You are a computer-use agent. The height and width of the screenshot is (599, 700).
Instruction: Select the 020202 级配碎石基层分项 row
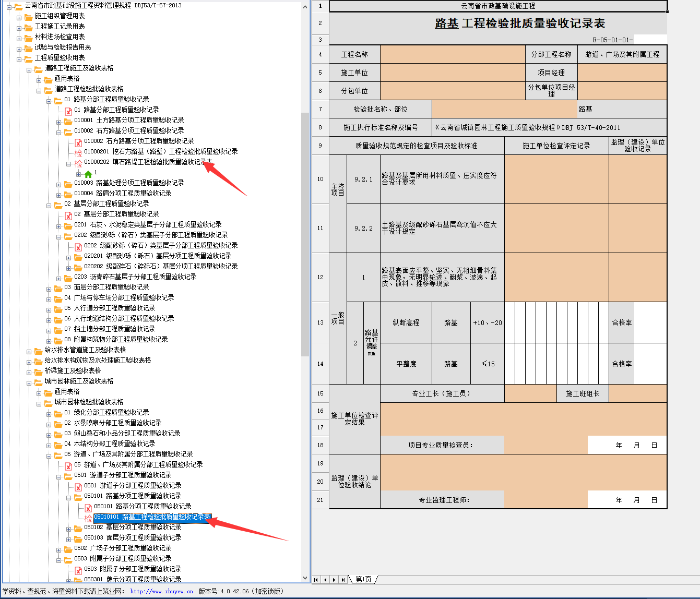pos(161,266)
